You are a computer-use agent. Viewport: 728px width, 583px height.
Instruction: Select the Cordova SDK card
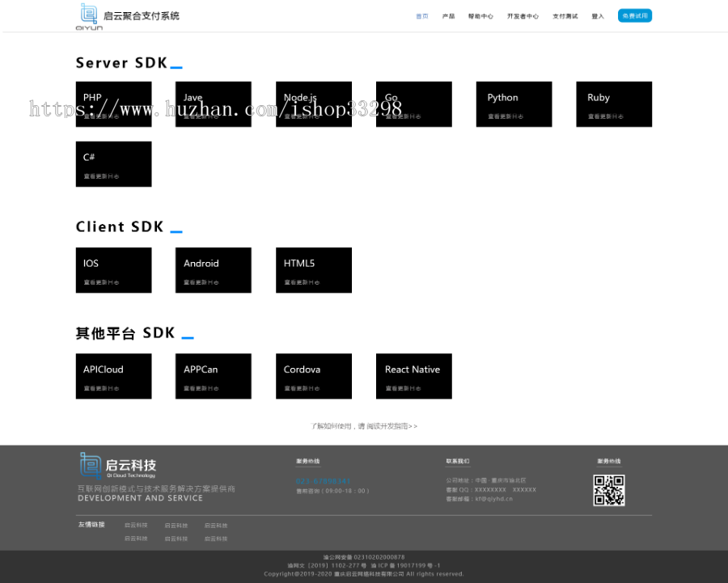[x=314, y=377]
